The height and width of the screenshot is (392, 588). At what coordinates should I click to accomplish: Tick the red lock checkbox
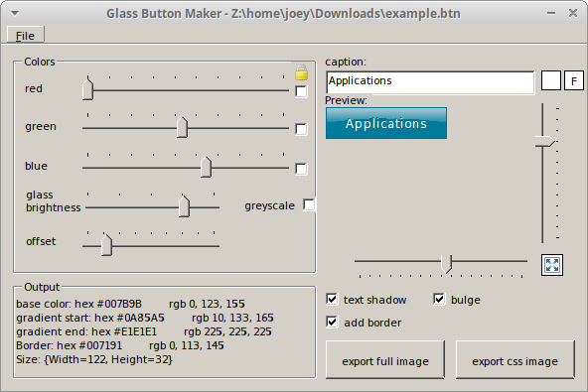pos(301,91)
